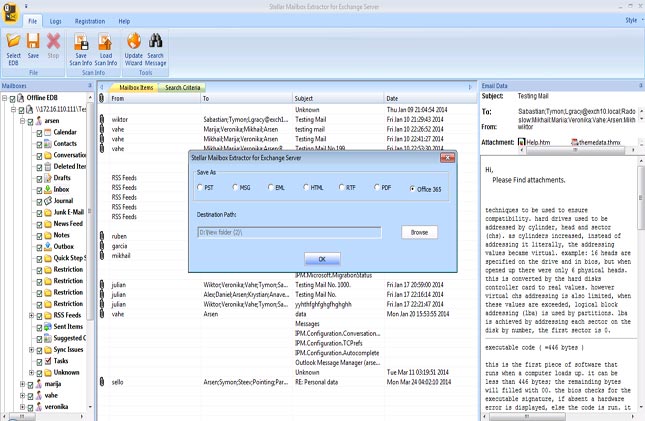Click the application logo button
Image resolution: width=645 pixels, height=421 pixels.
[10, 12]
